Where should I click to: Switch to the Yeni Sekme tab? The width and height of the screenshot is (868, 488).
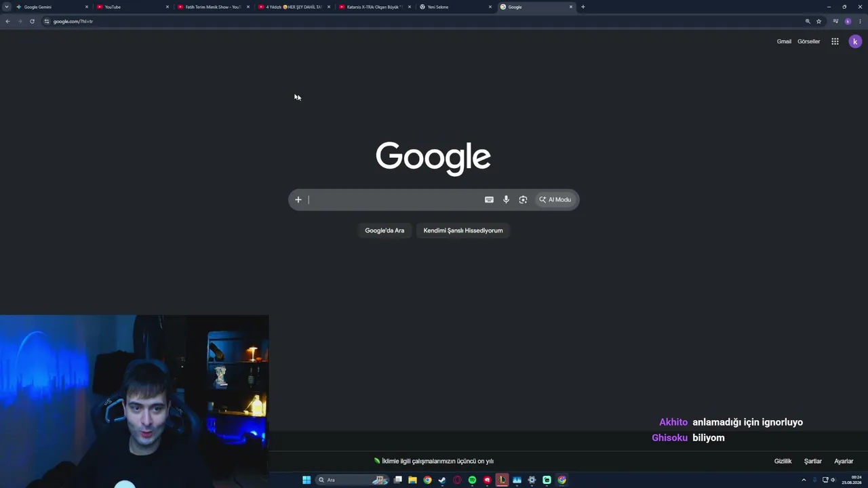click(456, 7)
